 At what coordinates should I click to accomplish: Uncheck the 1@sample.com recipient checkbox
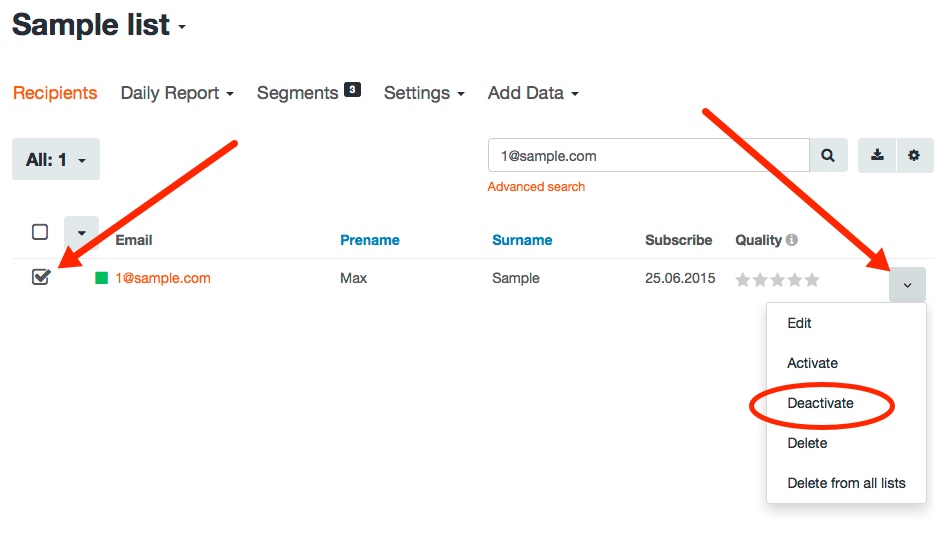40,277
